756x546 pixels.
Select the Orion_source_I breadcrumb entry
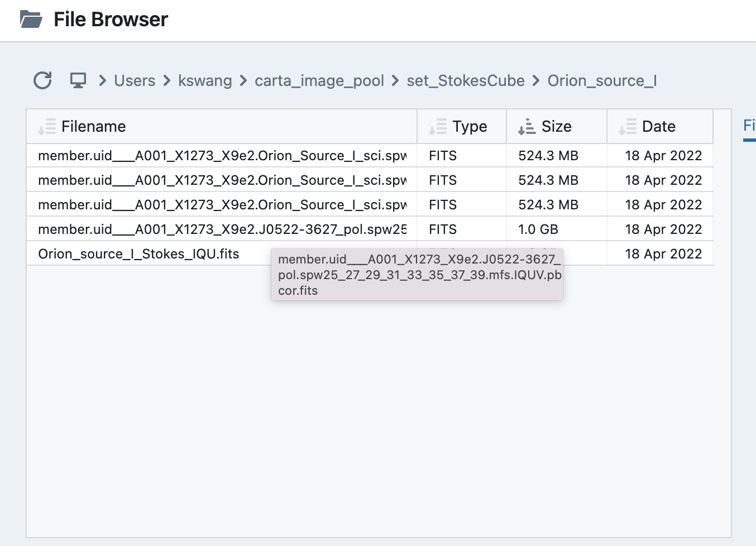[602, 80]
